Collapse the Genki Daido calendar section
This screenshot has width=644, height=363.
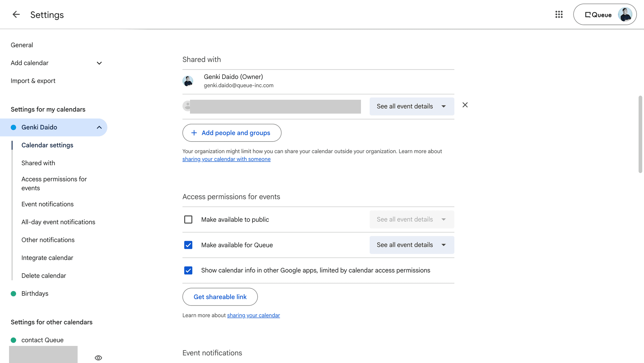point(99,127)
